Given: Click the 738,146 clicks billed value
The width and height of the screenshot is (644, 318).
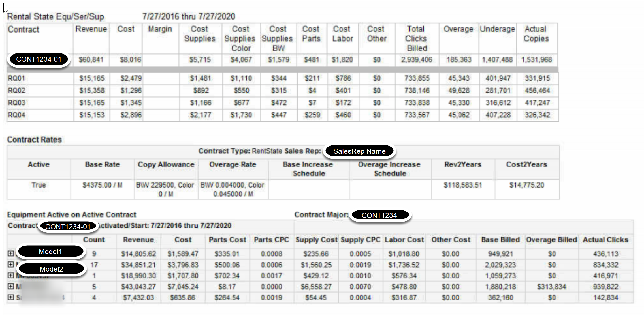Looking at the screenshot, I should click(417, 91).
